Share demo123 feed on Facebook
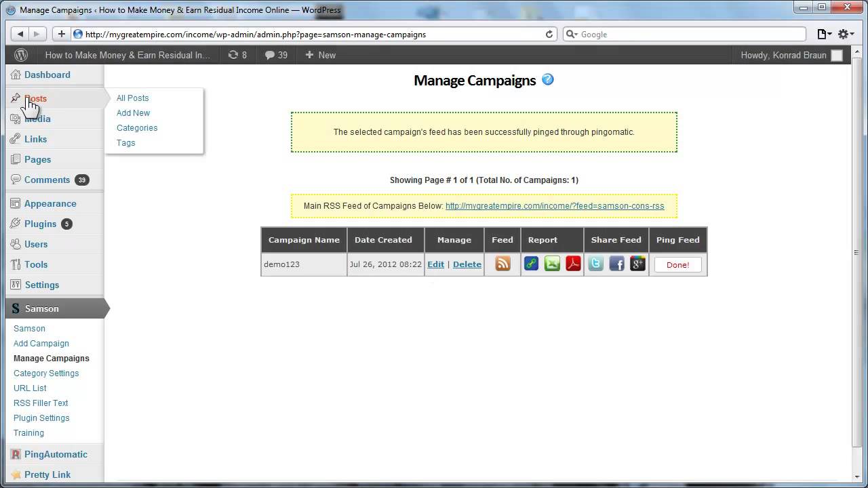The image size is (868, 488). click(x=616, y=264)
